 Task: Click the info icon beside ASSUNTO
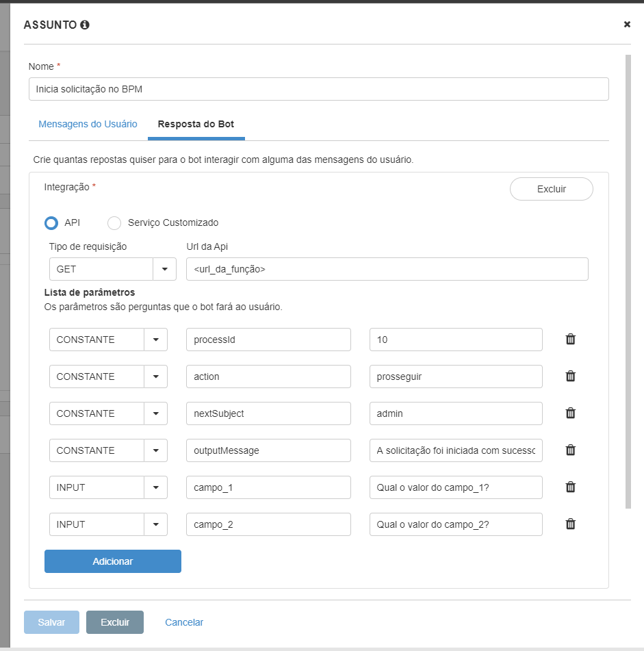(85, 25)
